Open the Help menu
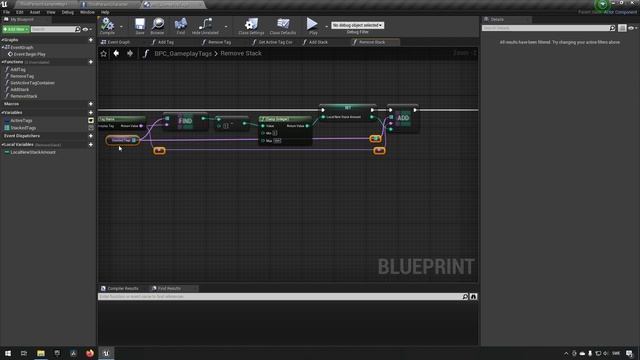Image resolution: width=640 pixels, height=360 pixels. coord(105,12)
